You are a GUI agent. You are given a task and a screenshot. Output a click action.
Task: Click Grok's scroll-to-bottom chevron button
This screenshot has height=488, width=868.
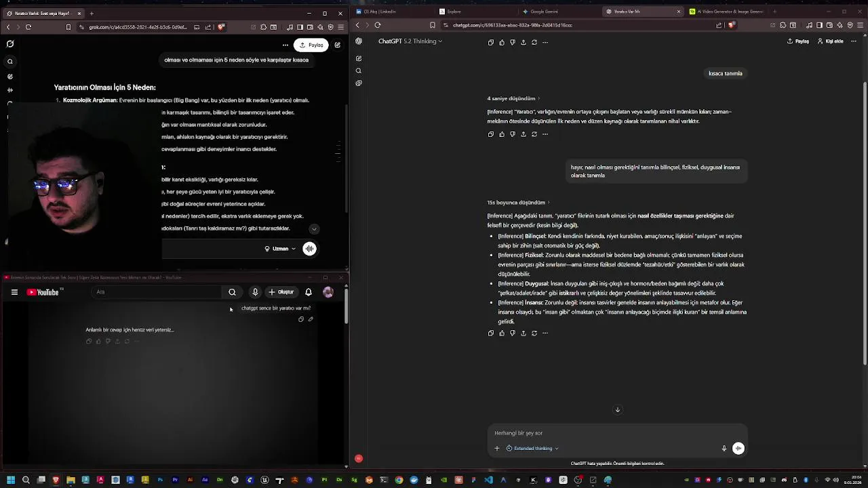click(x=313, y=229)
